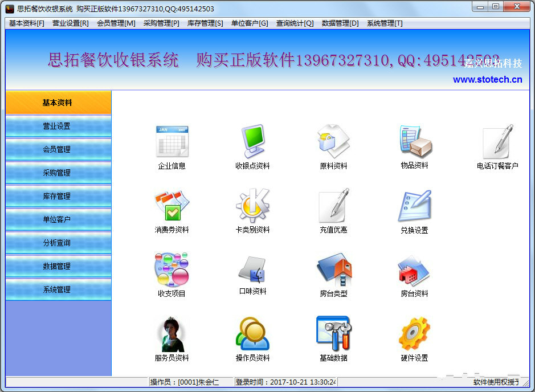Maximize the 思拓餐饮收银系统 window
535x392 pixels.
pyautogui.click(x=496, y=6)
